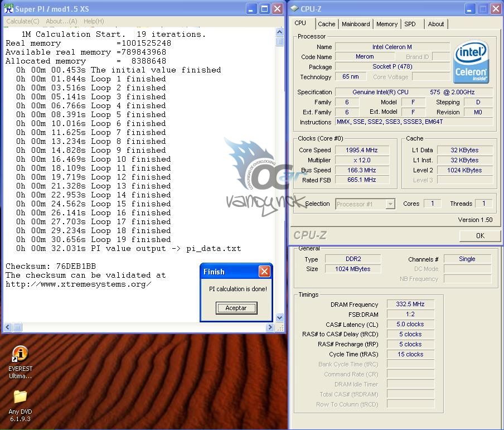Click the Threads value field

(483, 204)
